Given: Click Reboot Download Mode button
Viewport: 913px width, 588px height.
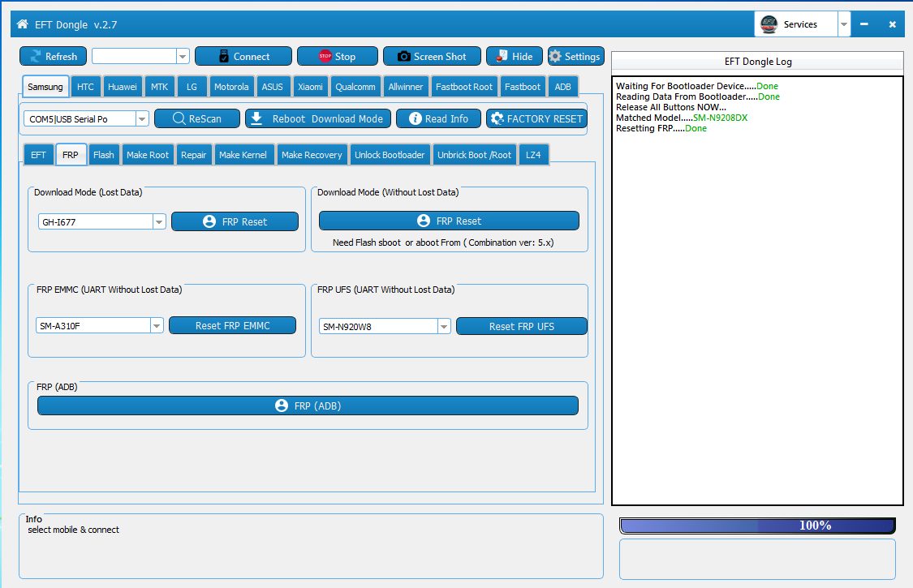Looking at the screenshot, I should coord(318,118).
